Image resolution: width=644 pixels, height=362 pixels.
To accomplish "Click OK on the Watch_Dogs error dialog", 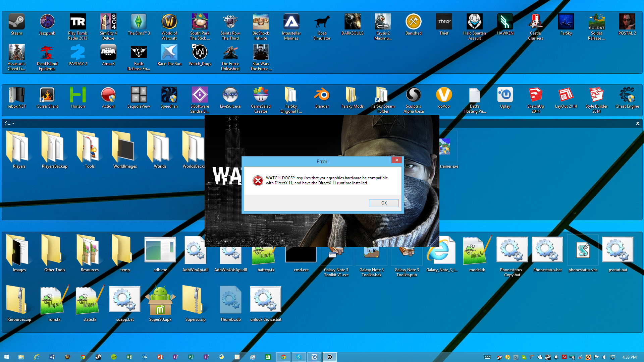I will click(x=384, y=203).
